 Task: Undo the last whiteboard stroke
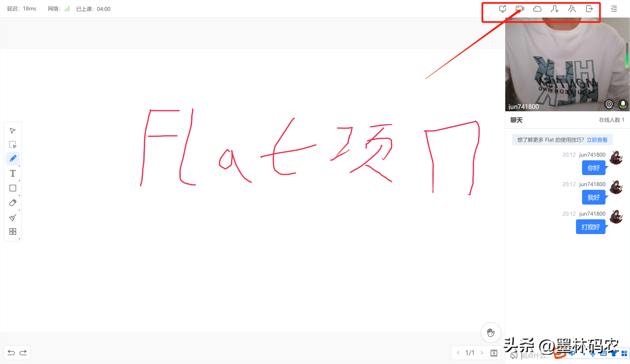pos(11,353)
